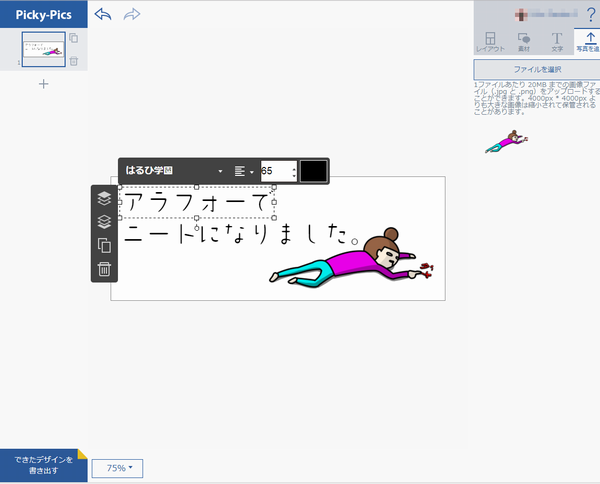Click the text ニートになりました。 on canvas
This screenshot has width=600, height=484.
241,234
